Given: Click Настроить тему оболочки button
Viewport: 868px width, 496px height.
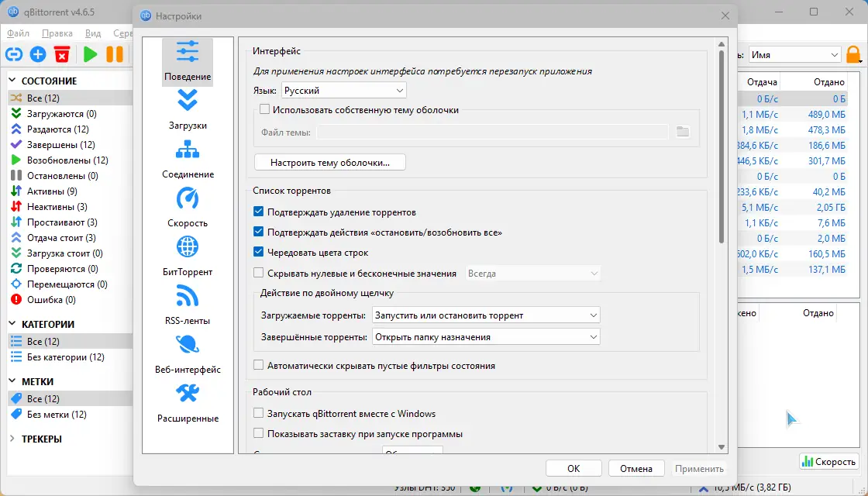Looking at the screenshot, I should click(330, 162).
